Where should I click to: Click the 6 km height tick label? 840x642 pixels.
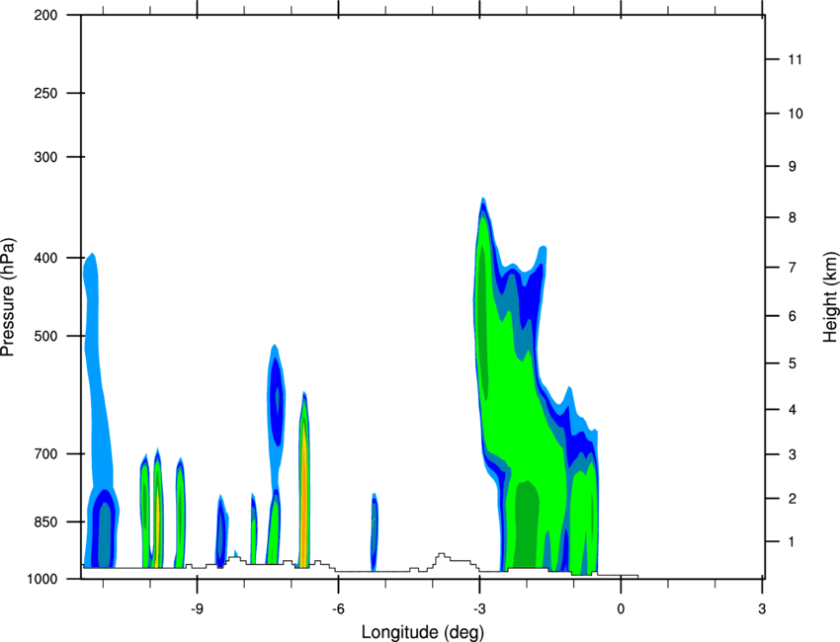coord(792,316)
